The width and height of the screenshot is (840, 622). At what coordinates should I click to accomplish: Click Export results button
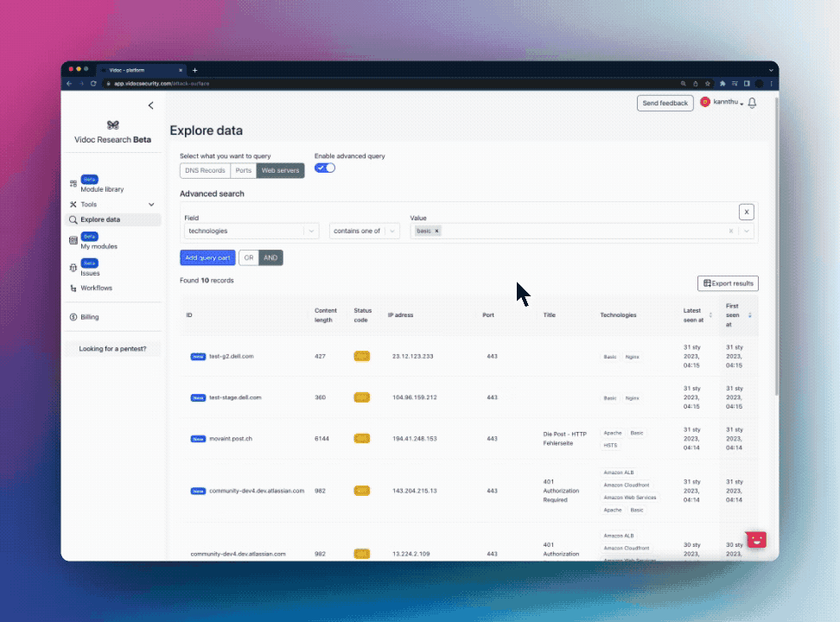[x=728, y=283]
